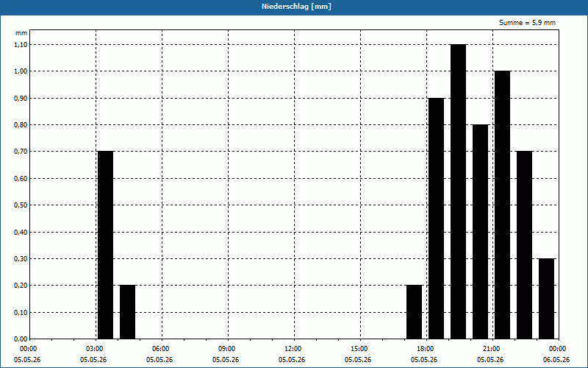Click the Niederschlag [mm] chart title

(x=296, y=7)
